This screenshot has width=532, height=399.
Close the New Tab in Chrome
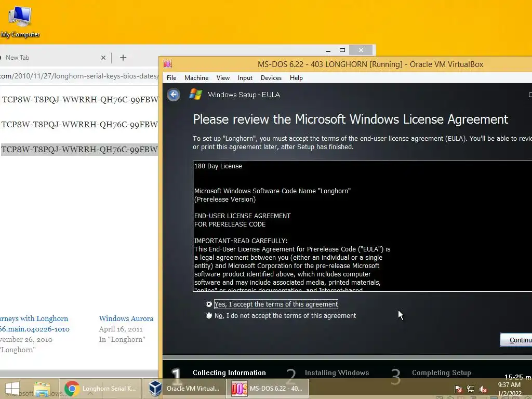[x=103, y=58]
